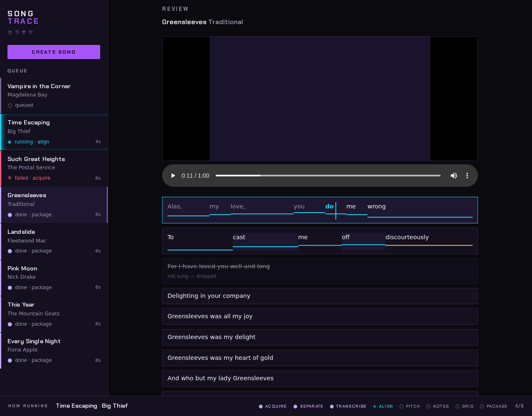This screenshot has width=532, height=416.
Task: Click the Separate stage indicator
Action: click(x=308, y=406)
